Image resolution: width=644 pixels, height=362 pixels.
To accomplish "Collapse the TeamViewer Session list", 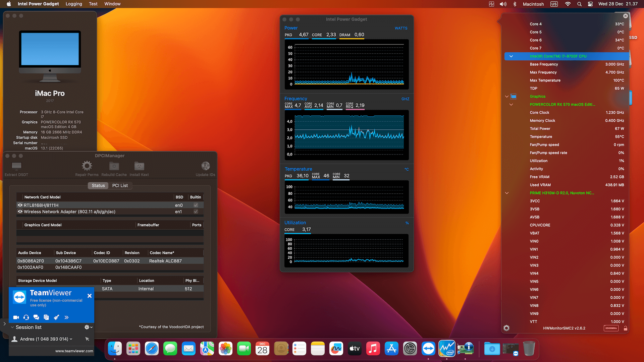I will [x=12, y=327].
